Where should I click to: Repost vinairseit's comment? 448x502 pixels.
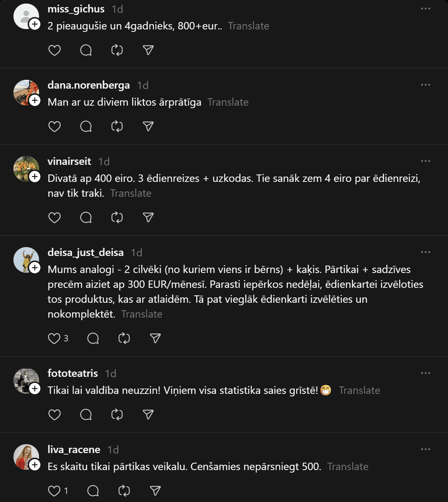(117, 217)
